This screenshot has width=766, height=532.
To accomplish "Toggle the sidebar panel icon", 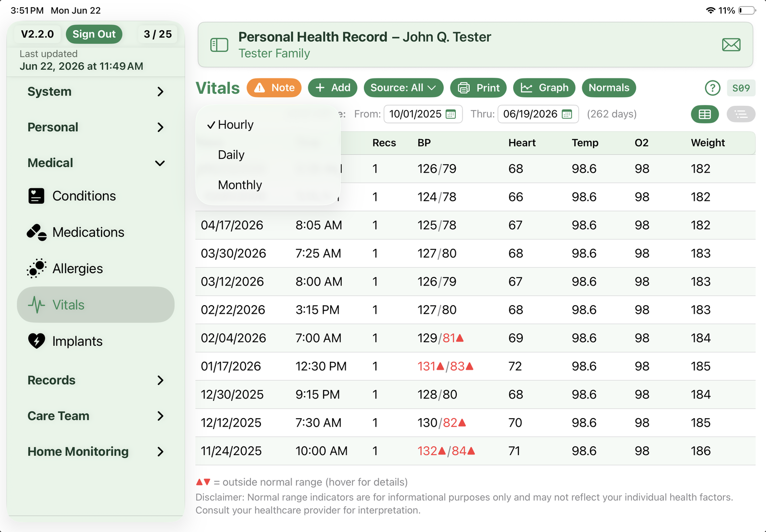I will click(x=219, y=45).
